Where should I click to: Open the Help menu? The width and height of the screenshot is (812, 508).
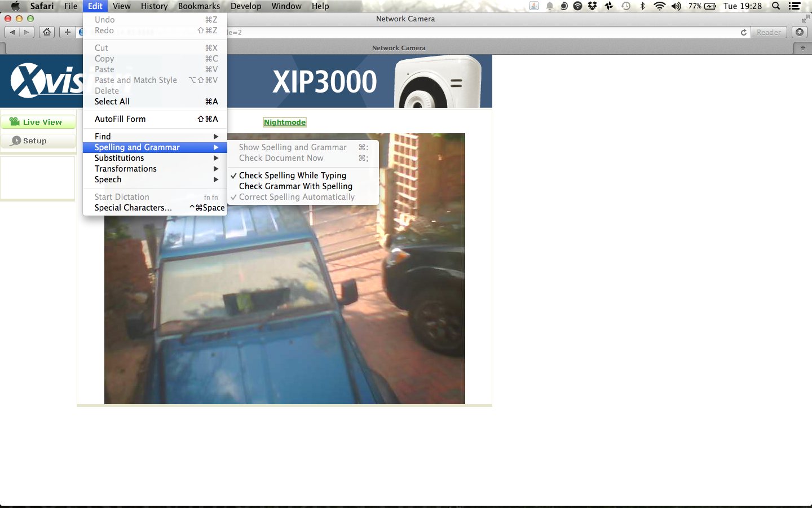coord(320,6)
